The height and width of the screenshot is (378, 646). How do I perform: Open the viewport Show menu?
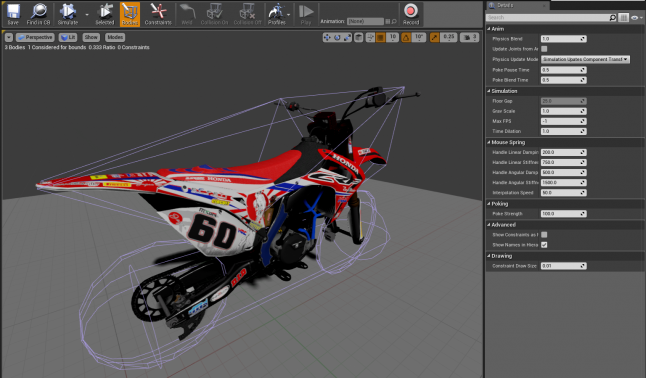pos(91,37)
